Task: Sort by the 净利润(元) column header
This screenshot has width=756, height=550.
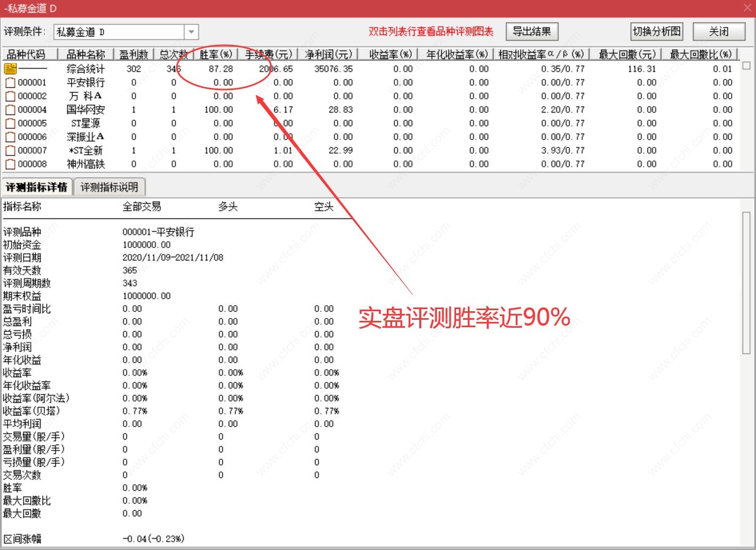Action: [329, 54]
